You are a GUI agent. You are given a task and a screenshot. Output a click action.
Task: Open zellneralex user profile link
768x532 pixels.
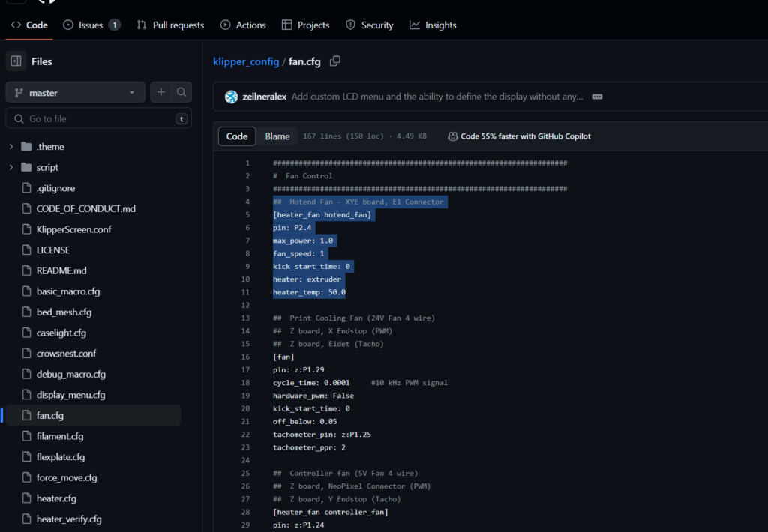265,97
